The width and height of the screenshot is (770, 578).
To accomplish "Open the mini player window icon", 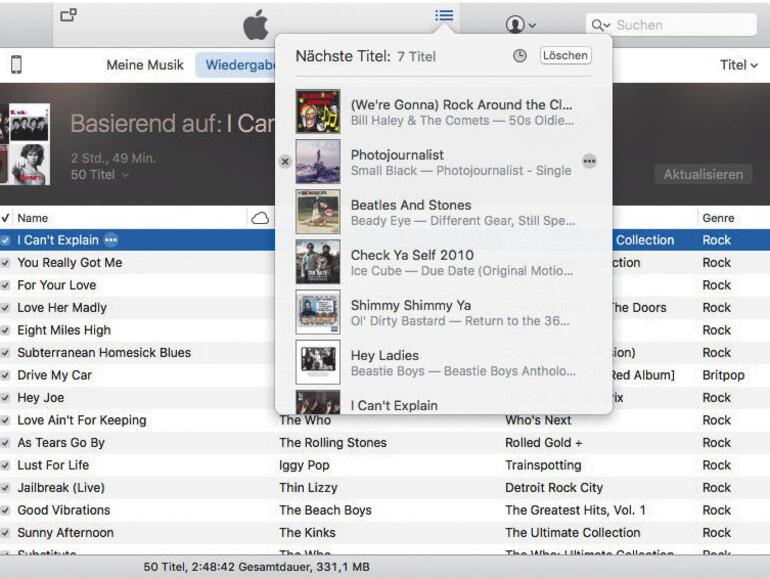I will click(x=68, y=15).
